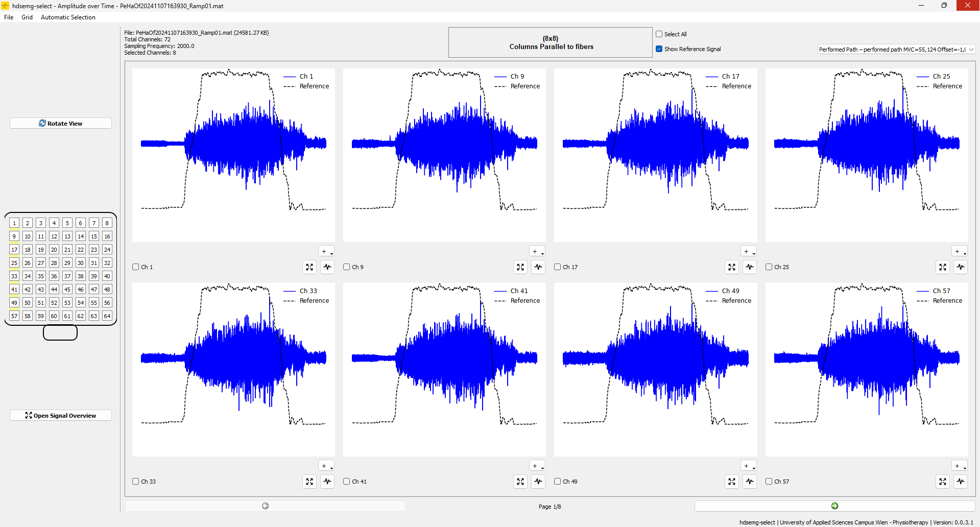Enable the Select All checkbox

pos(659,34)
